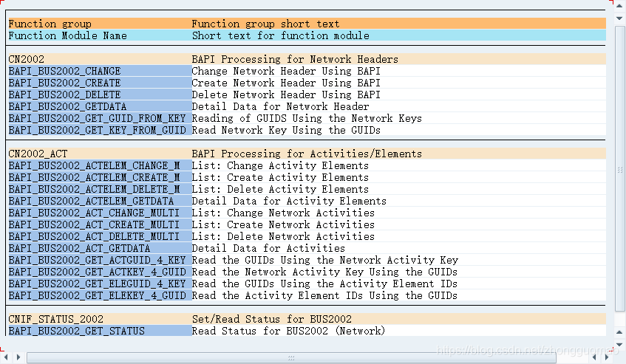Select function group CNIF_STATUS_2002

point(56,320)
